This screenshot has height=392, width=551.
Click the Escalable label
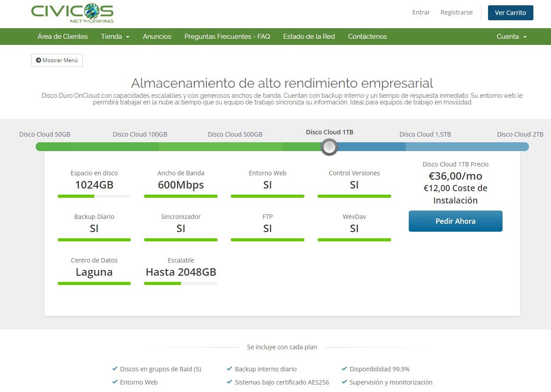coord(181,260)
